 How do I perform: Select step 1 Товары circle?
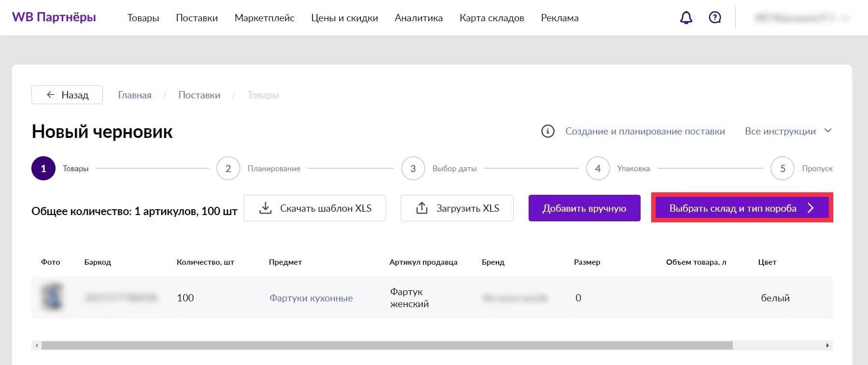43,168
